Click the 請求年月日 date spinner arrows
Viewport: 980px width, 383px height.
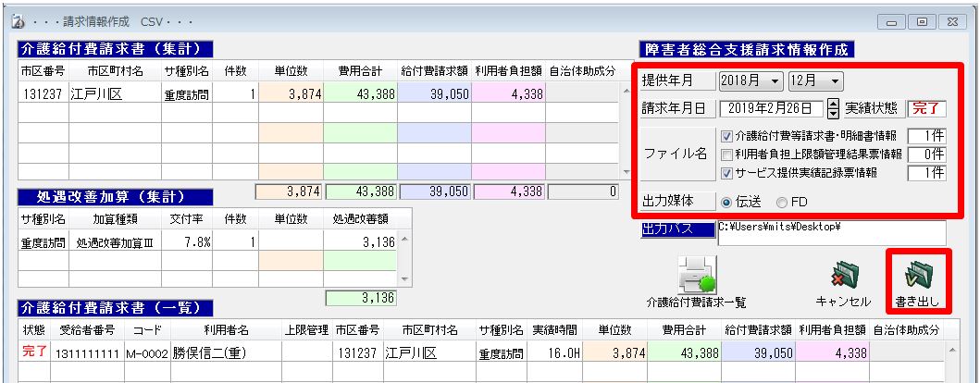tap(832, 108)
